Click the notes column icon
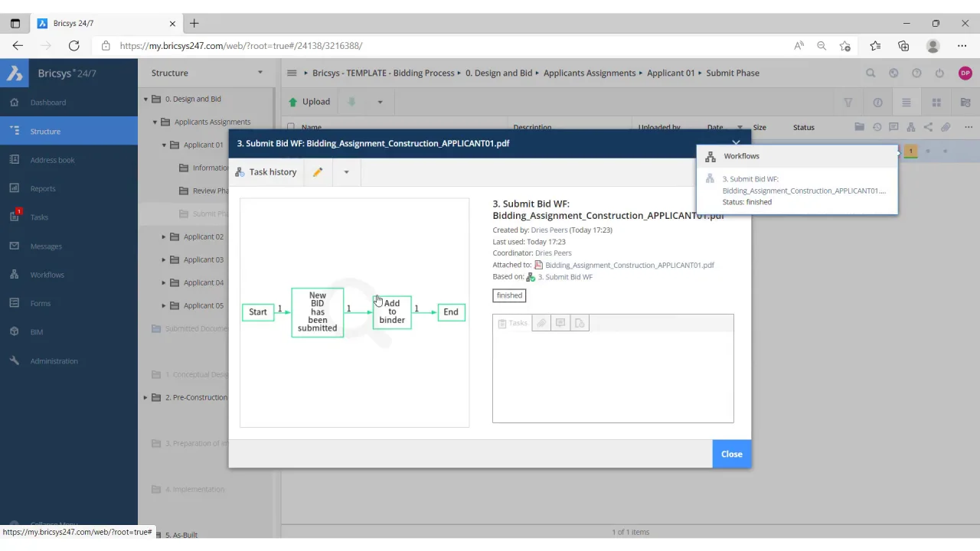The width and height of the screenshot is (980, 551). coord(893,127)
